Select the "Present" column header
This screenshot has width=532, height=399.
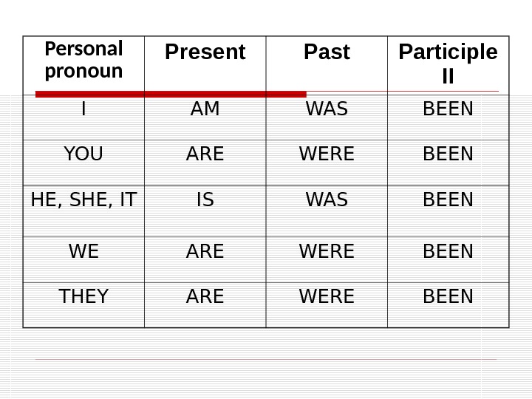(x=205, y=52)
